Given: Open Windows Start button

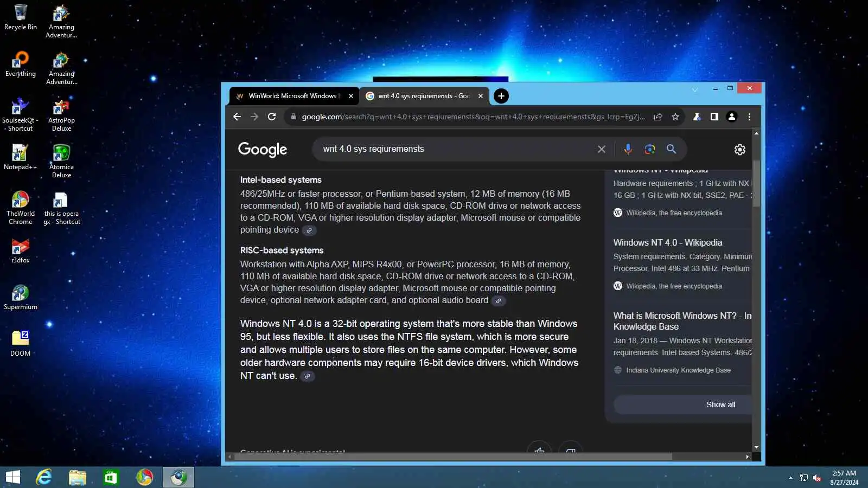Looking at the screenshot, I should pos(13,477).
